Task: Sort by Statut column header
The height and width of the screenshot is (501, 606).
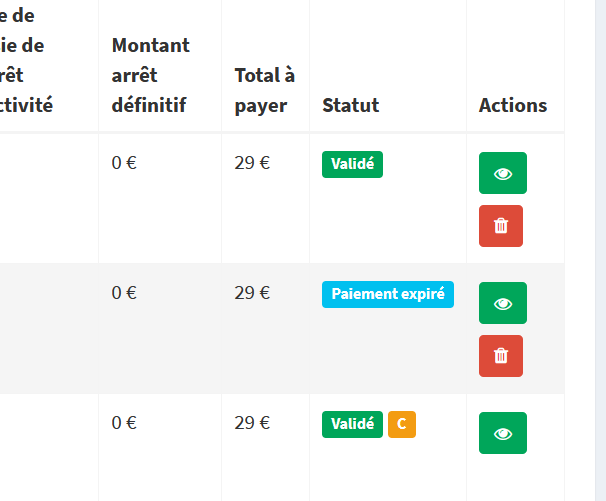Action: coord(351,105)
